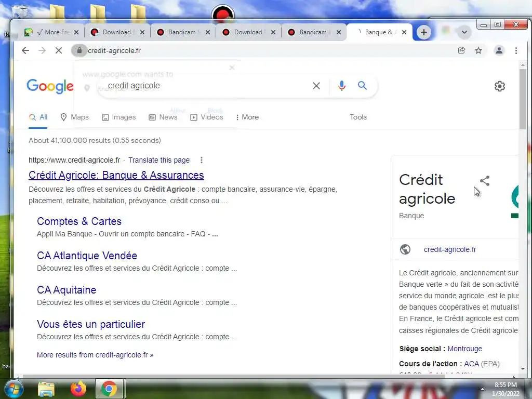The image size is (532, 399).
Task: Click the Montrouge headquarters link
Action: coord(464,349)
